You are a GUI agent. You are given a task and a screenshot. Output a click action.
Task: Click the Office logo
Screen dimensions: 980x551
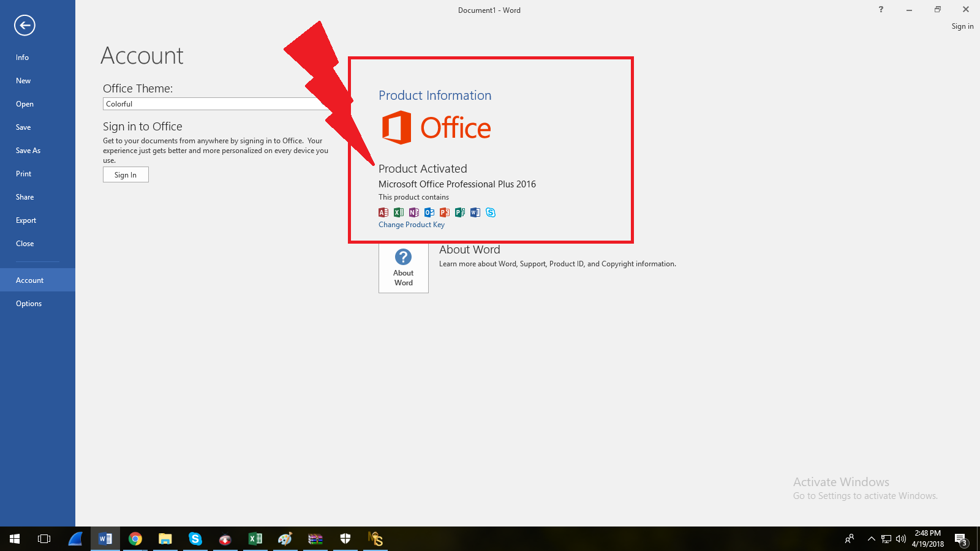pyautogui.click(x=436, y=127)
